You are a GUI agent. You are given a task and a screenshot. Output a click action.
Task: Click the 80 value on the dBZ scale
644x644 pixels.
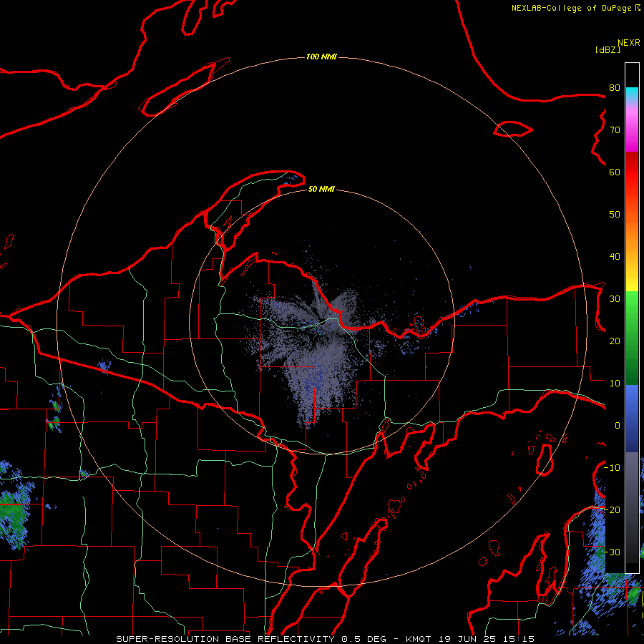[x=615, y=87]
